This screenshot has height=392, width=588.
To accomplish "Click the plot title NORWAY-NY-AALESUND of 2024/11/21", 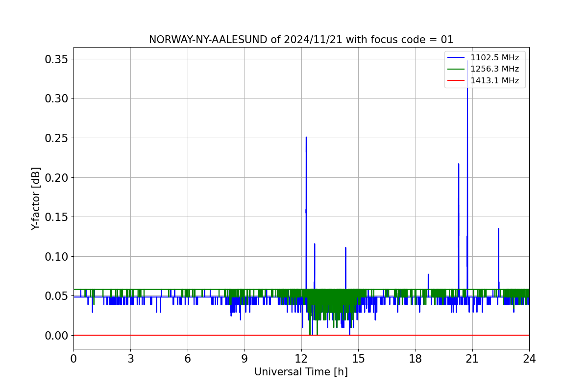I will (x=301, y=40).
